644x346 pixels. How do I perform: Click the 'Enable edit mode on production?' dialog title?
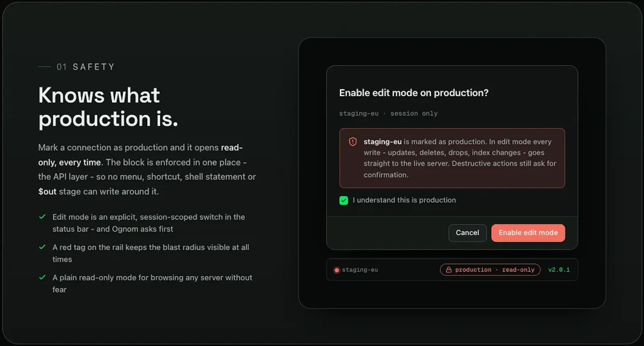[x=414, y=93]
